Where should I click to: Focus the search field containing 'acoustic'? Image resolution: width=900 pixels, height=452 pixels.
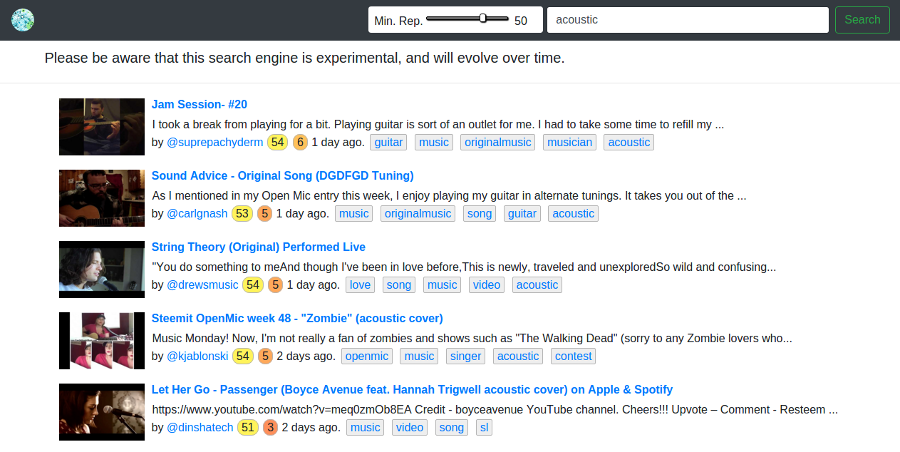[x=688, y=20]
